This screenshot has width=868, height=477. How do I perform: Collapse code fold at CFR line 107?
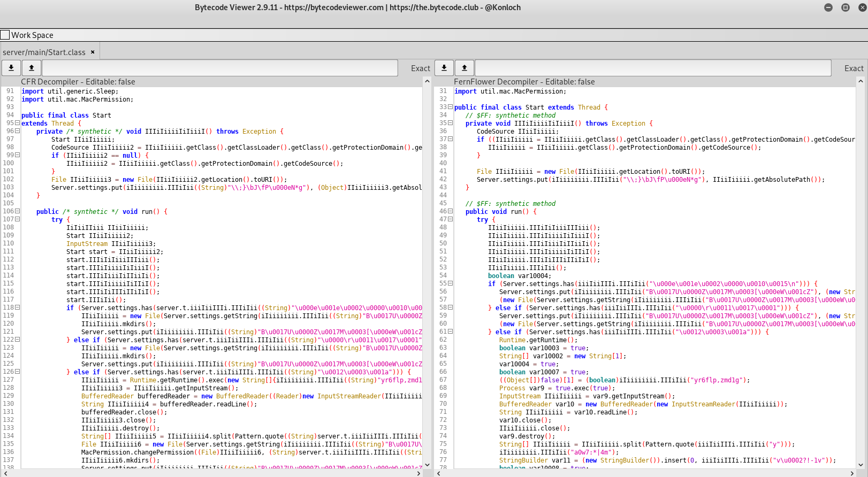(x=17, y=219)
